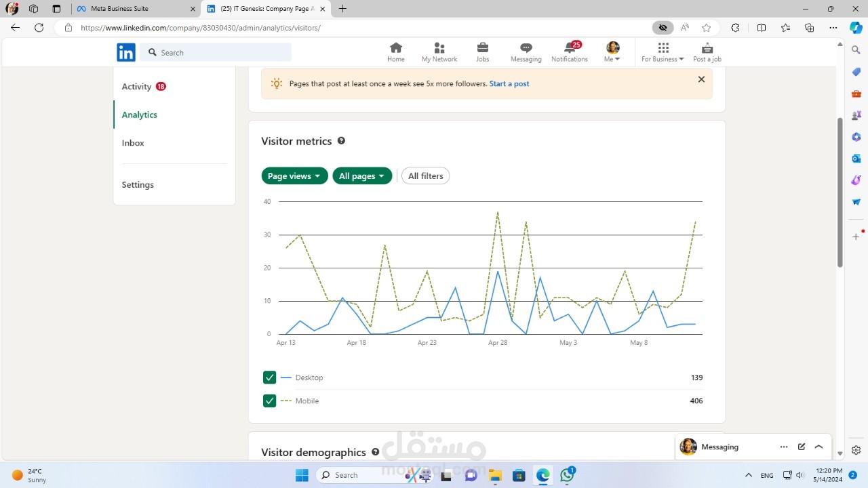Open Edge sidebar Games chess icon
The width and height of the screenshot is (868, 488).
tap(856, 115)
